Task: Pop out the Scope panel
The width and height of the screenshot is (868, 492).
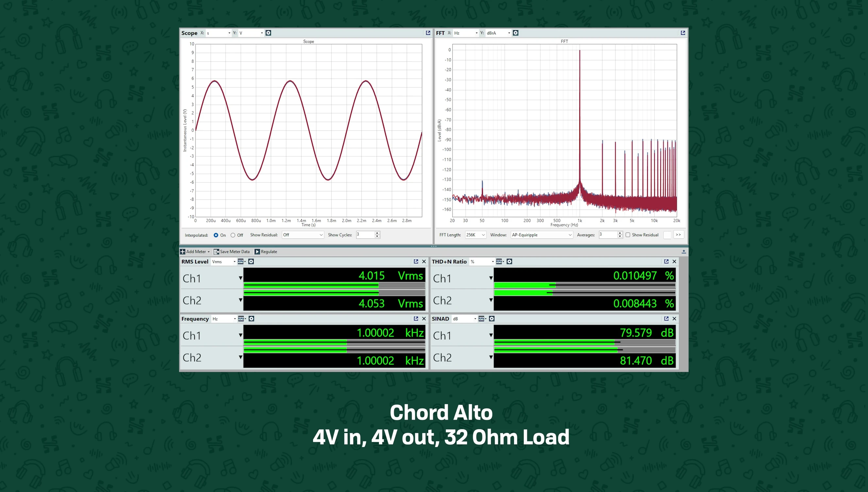Action: coord(428,33)
